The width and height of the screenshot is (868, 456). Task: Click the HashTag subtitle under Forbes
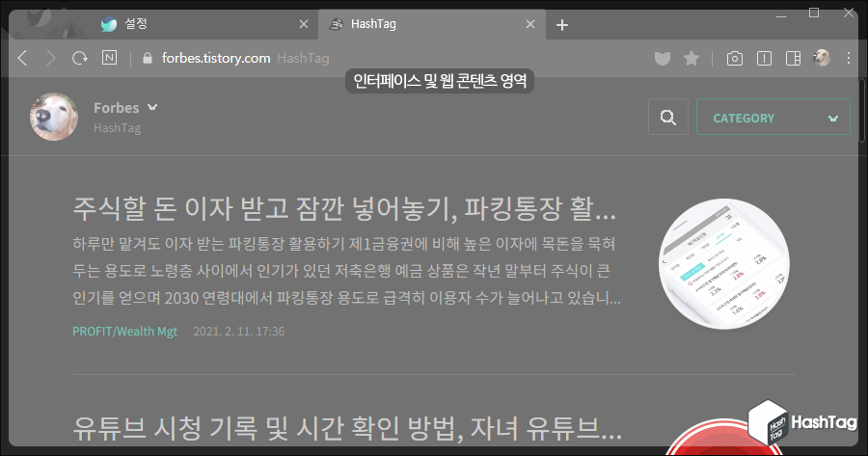(118, 128)
